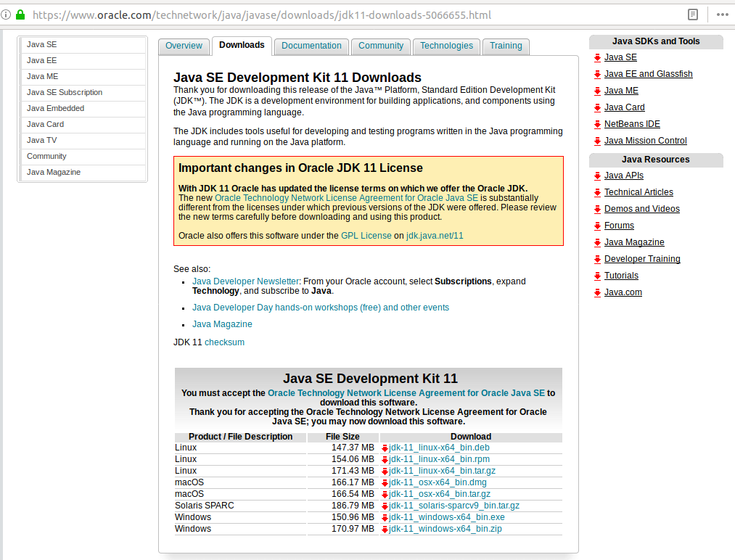Click download icon for osx-x64_bin.tar.gz
735x560 pixels.
(385, 495)
